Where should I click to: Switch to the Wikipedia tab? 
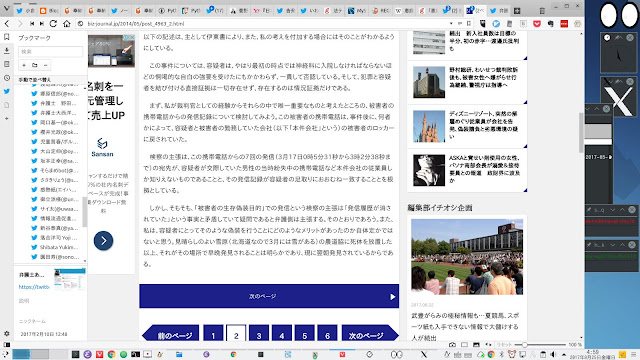[x=404, y=11]
